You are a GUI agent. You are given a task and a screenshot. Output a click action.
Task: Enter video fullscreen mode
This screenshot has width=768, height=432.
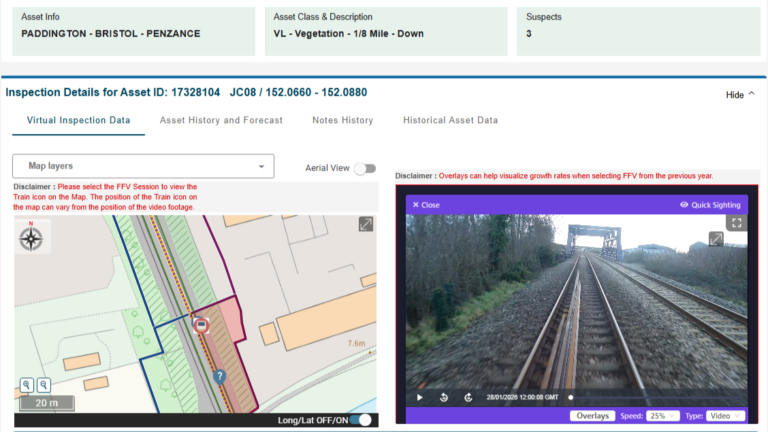(737, 223)
